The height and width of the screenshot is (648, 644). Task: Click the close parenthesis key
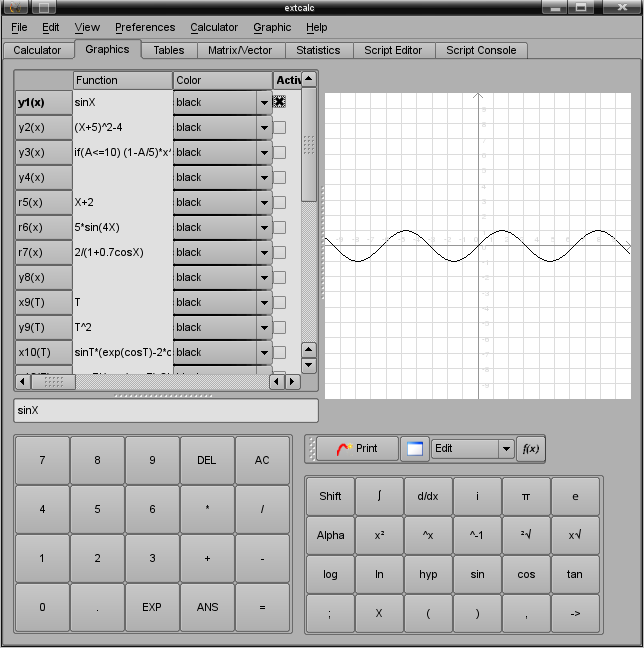477,614
